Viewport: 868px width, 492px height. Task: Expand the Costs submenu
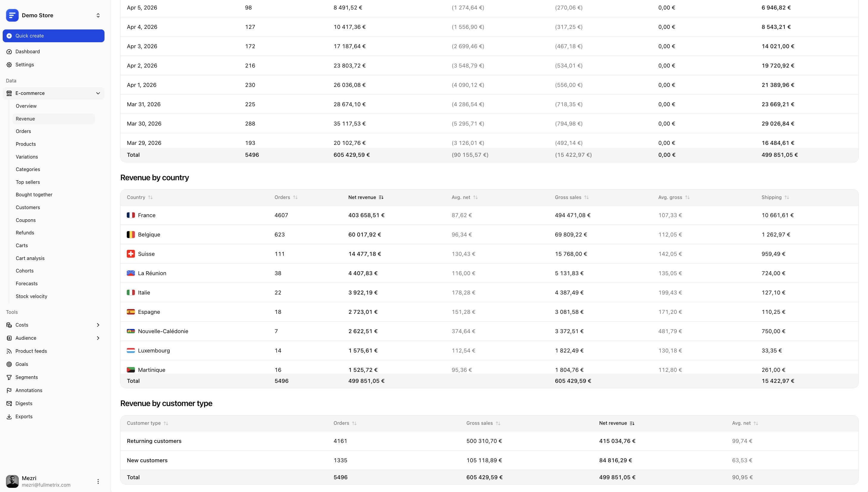click(x=98, y=325)
